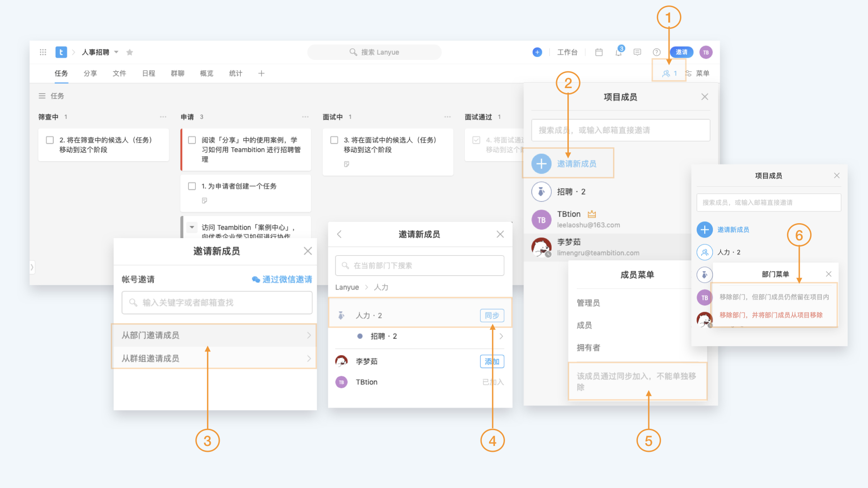Open the calendar icon in header
This screenshot has width=868, height=488.
click(599, 52)
